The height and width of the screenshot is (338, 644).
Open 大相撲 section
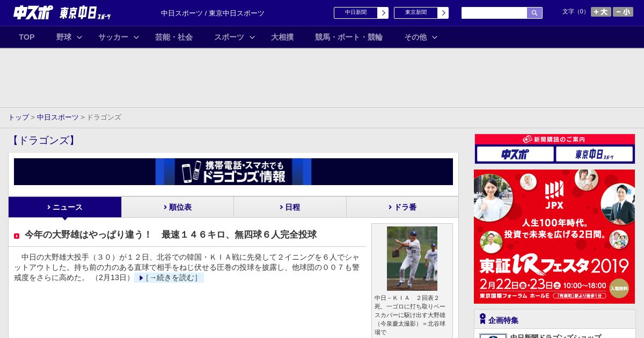pyautogui.click(x=282, y=37)
